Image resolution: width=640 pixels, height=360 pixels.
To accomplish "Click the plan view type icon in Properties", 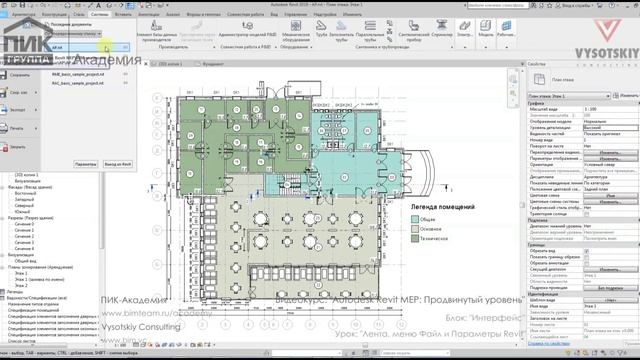I will (x=540, y=79).
